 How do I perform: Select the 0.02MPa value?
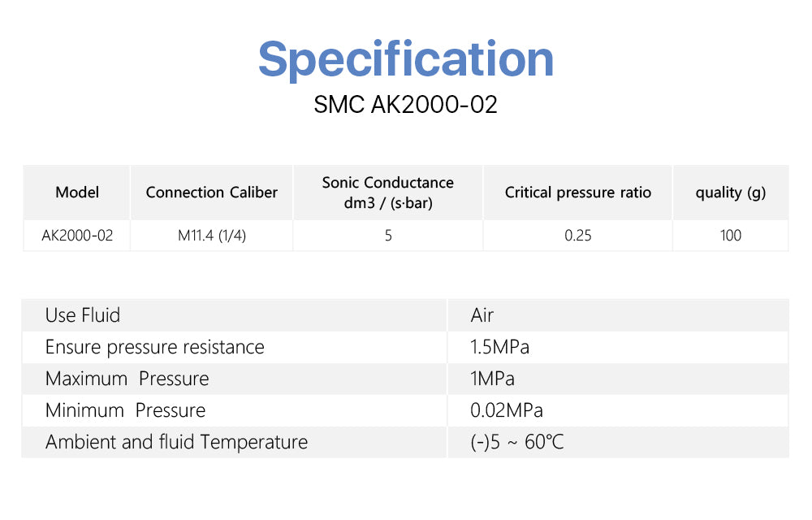507,410
